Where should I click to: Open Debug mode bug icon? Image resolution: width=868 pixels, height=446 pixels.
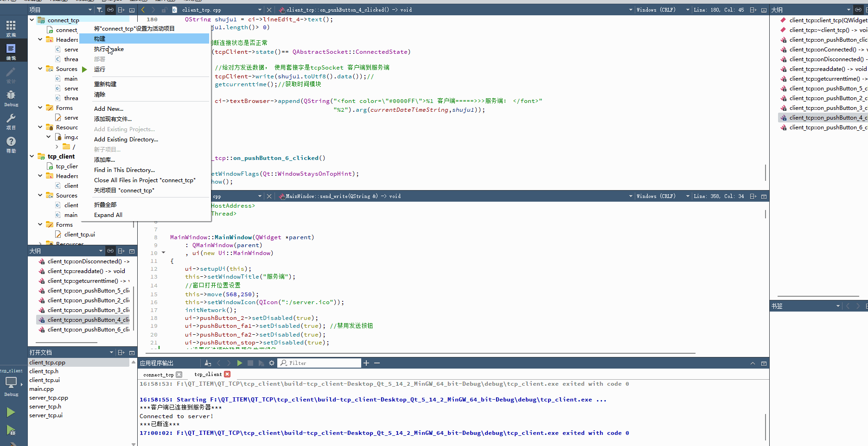11,97
